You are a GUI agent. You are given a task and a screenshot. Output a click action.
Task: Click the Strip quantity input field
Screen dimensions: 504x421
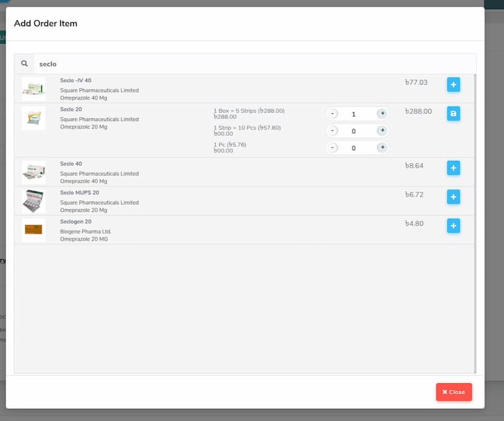357,130
